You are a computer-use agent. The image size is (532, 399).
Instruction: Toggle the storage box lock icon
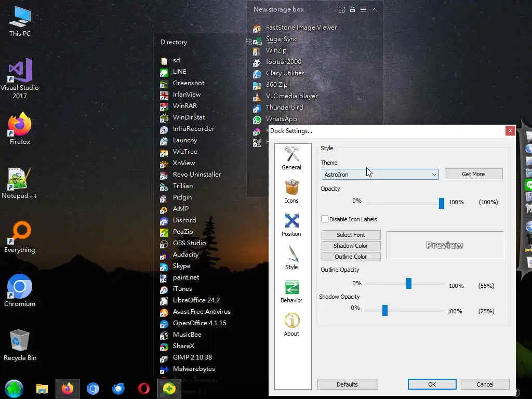click(x=353, y=9)
